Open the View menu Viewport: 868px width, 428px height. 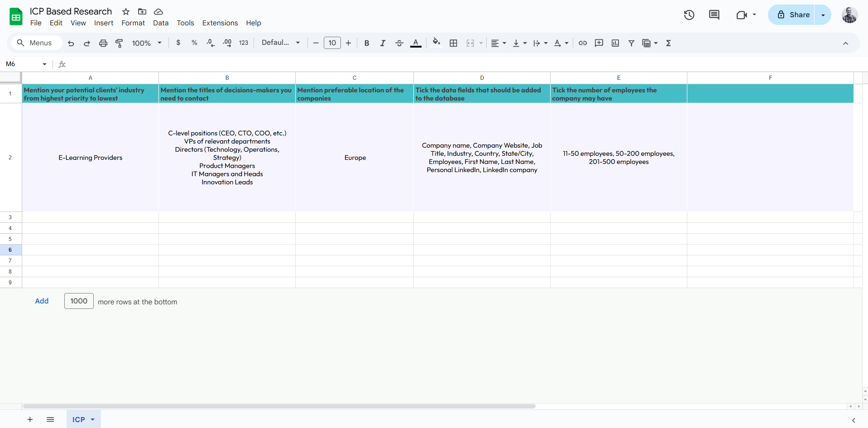[x=78, y=23]
